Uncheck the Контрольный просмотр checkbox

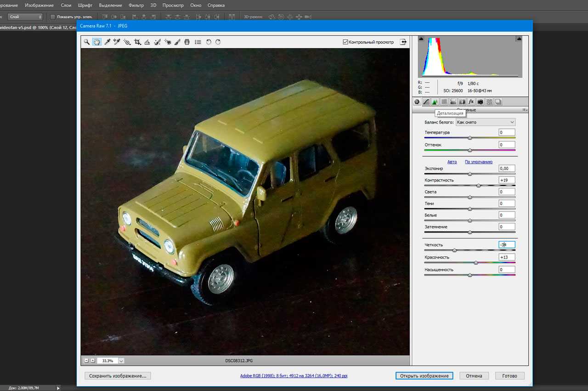[x=345, y=42]
